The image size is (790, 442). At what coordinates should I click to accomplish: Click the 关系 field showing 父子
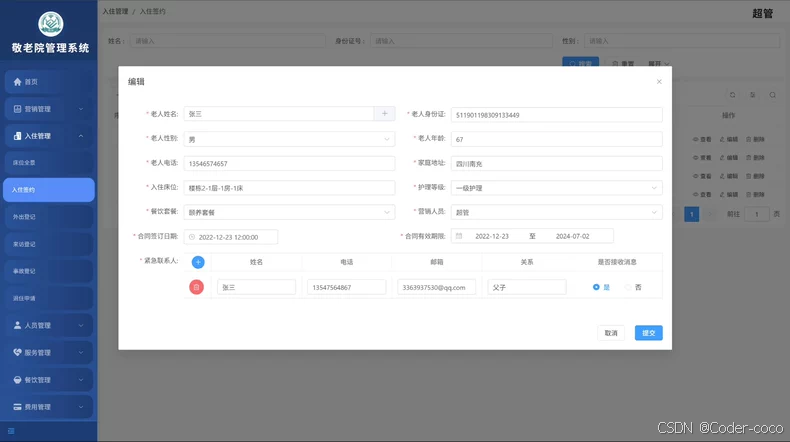(x=526, y=287)
